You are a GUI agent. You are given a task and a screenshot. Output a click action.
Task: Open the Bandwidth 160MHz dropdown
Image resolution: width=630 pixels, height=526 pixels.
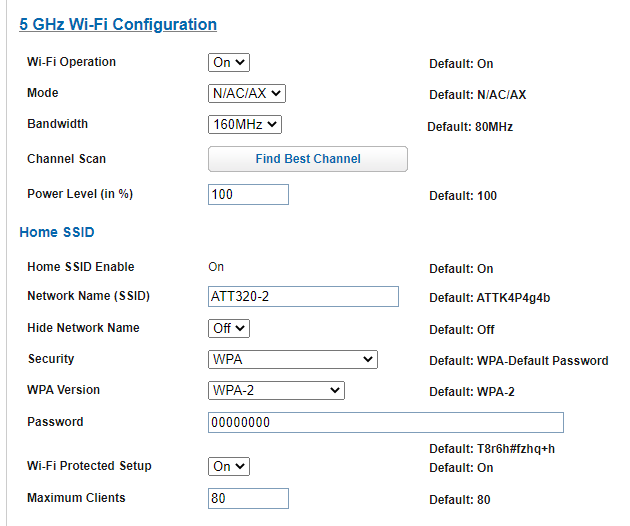245,125
